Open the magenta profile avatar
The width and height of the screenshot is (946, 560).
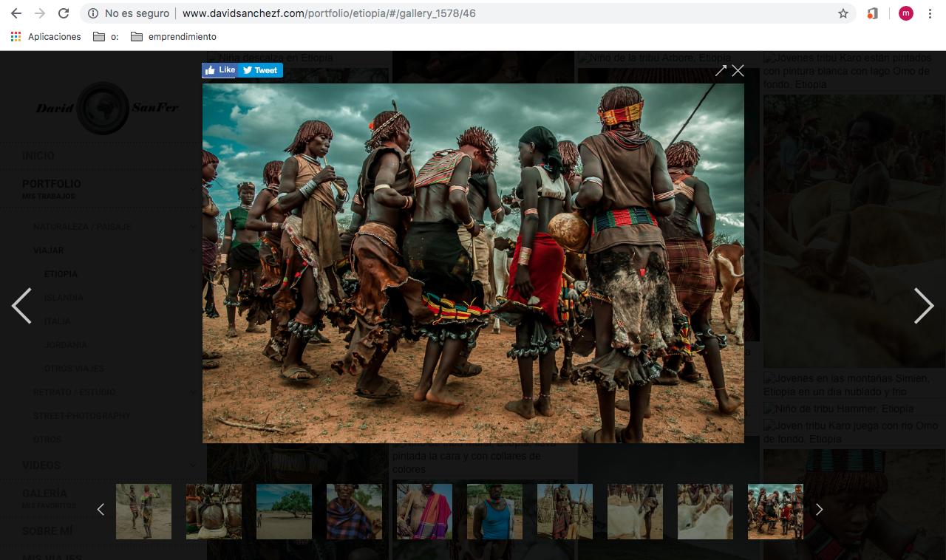(906, 13)
